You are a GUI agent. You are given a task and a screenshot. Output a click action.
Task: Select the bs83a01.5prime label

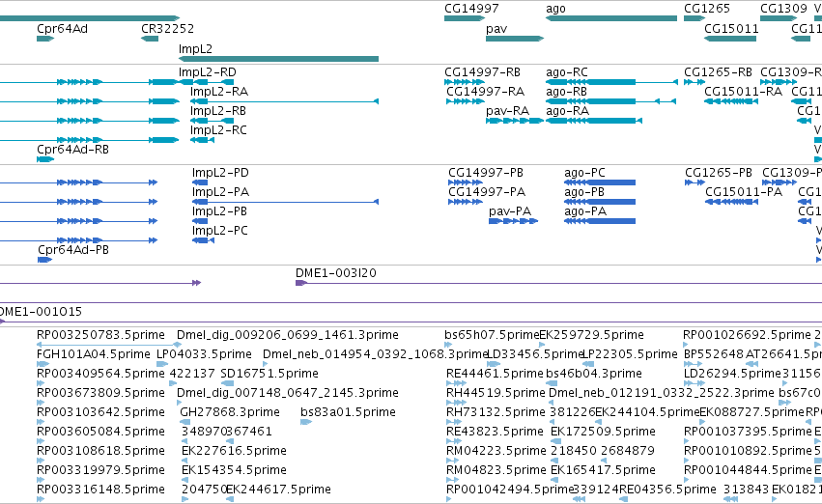(x=348, y=413)
